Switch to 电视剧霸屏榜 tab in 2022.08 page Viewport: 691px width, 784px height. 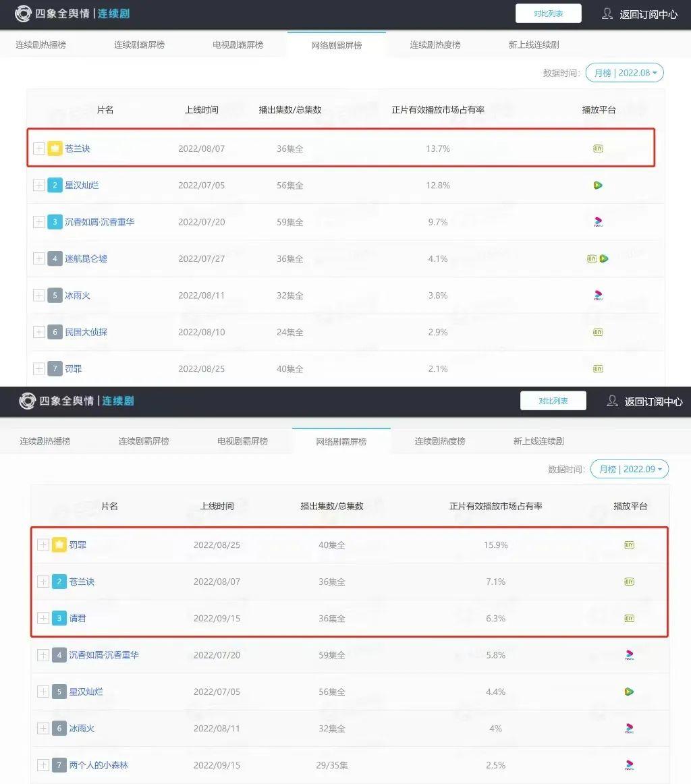pyautogui.click(x=238, y=45)
